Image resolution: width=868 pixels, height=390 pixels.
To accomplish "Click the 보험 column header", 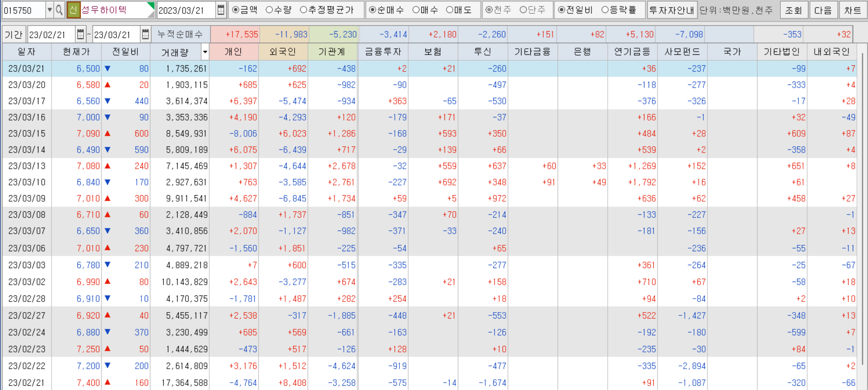I will pos(433,52).
